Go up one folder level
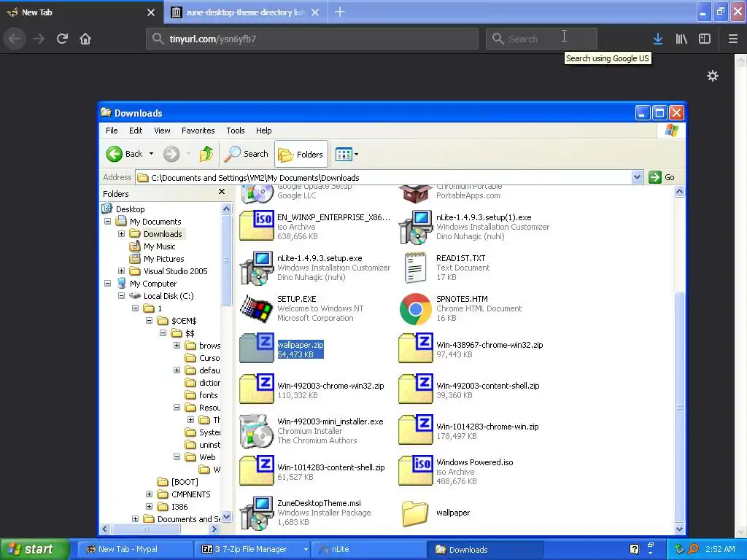This screenshot has width=747, height=560. (206, 154)
